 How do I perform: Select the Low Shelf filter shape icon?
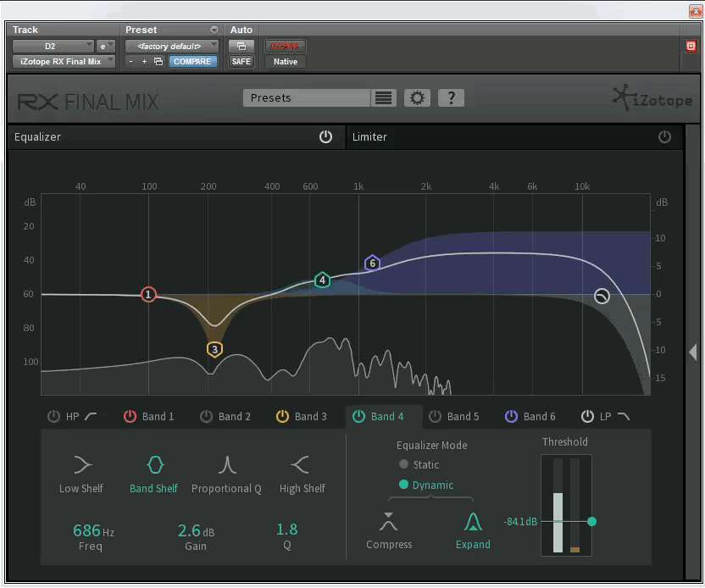[82, 465]
